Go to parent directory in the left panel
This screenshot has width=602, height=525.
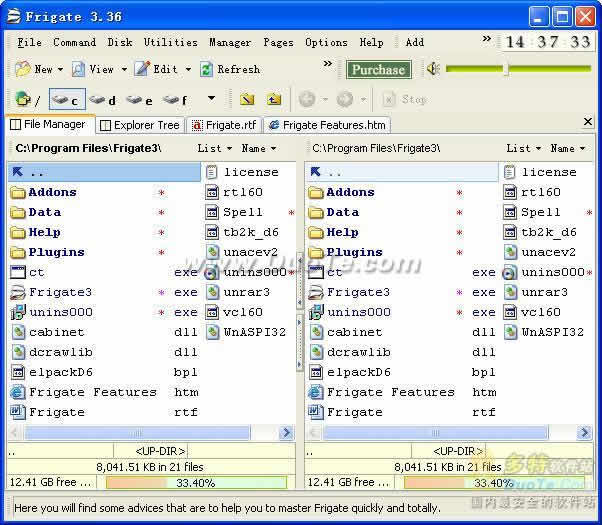(x=104, y=172)
